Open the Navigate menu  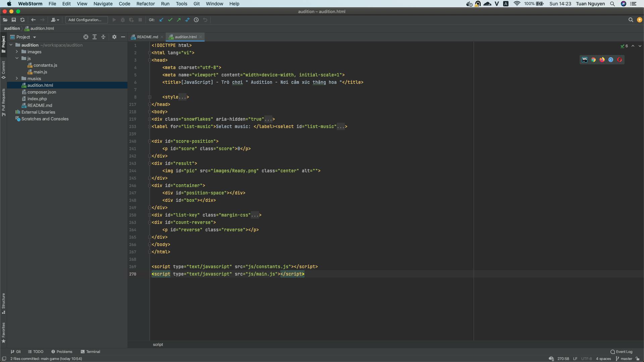[x=103, y=4]
